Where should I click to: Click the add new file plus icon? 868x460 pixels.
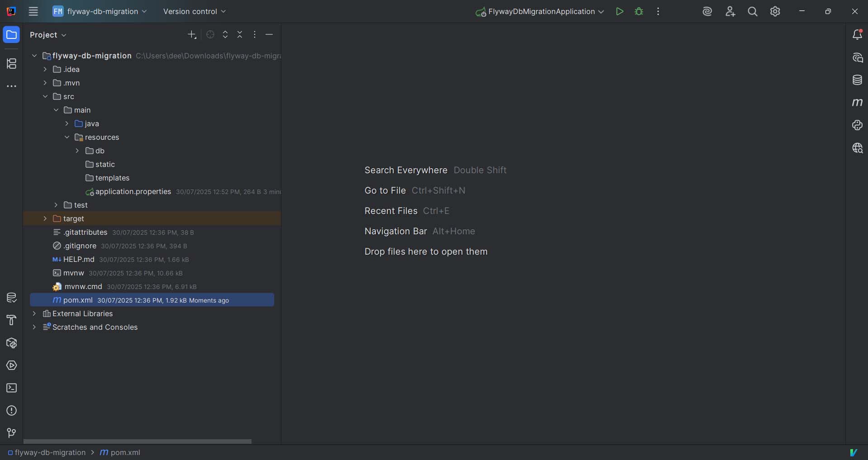[x=192, y=35]
